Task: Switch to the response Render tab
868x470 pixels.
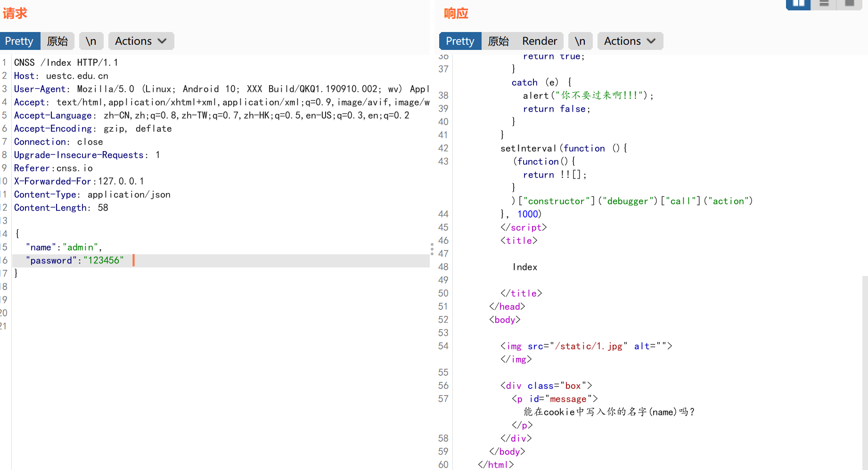Action: [x=540, y=41]
